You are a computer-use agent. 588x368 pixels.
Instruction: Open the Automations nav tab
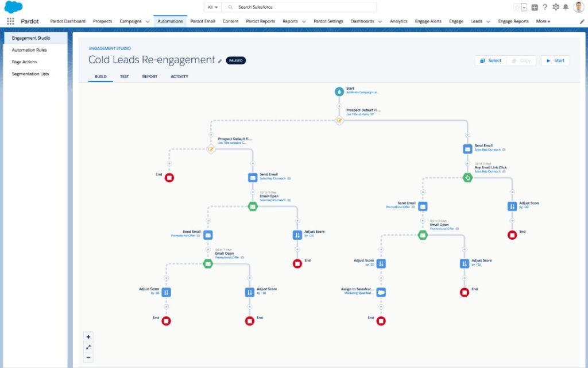pyautogui.click(x=170, y=21)
